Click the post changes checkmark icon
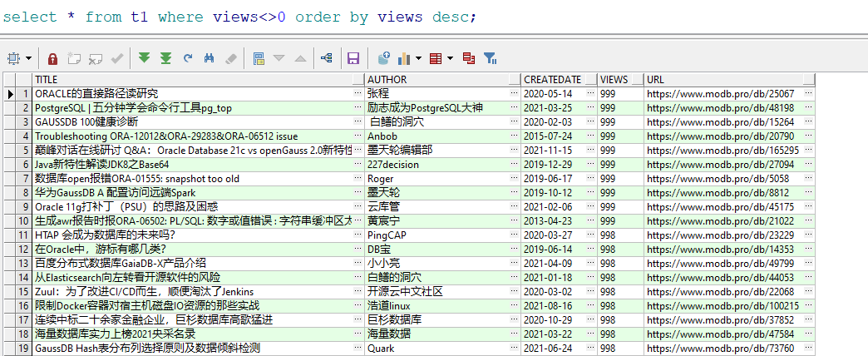 [116, 57]
